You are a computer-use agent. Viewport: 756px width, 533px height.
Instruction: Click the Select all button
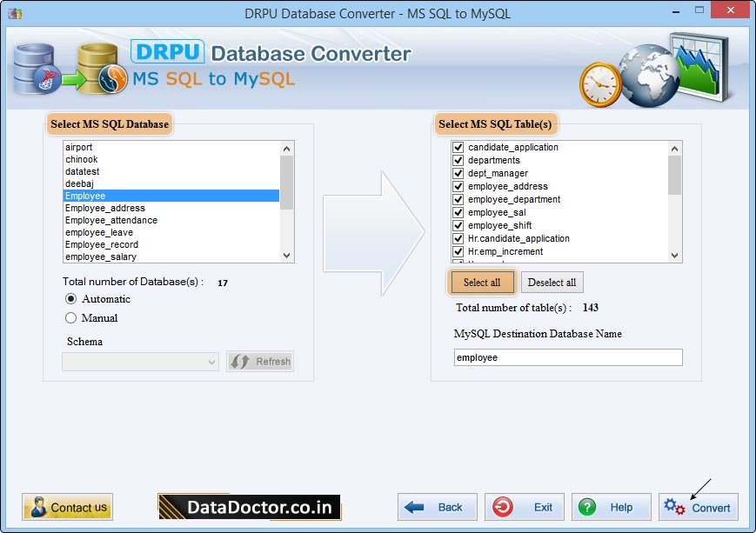pos(481,282)
